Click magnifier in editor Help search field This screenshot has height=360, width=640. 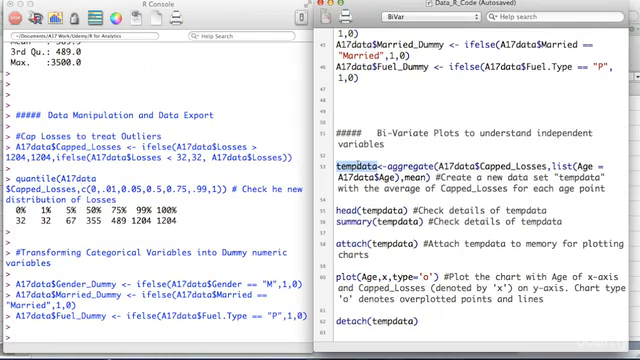coord(493,17)
